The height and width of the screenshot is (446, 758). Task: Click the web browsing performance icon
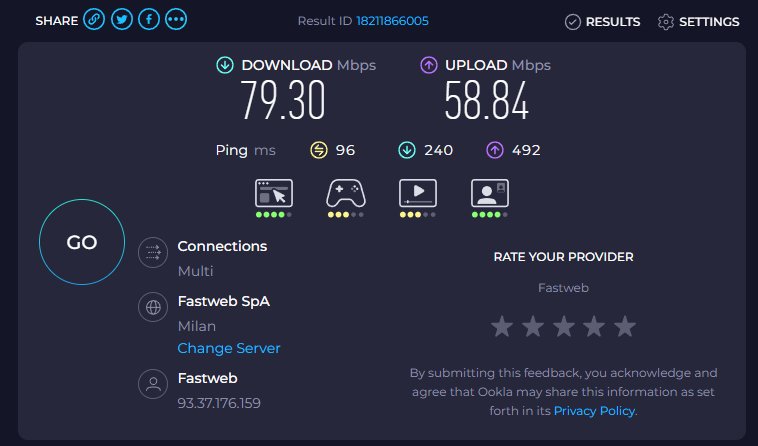pos(273,193)
